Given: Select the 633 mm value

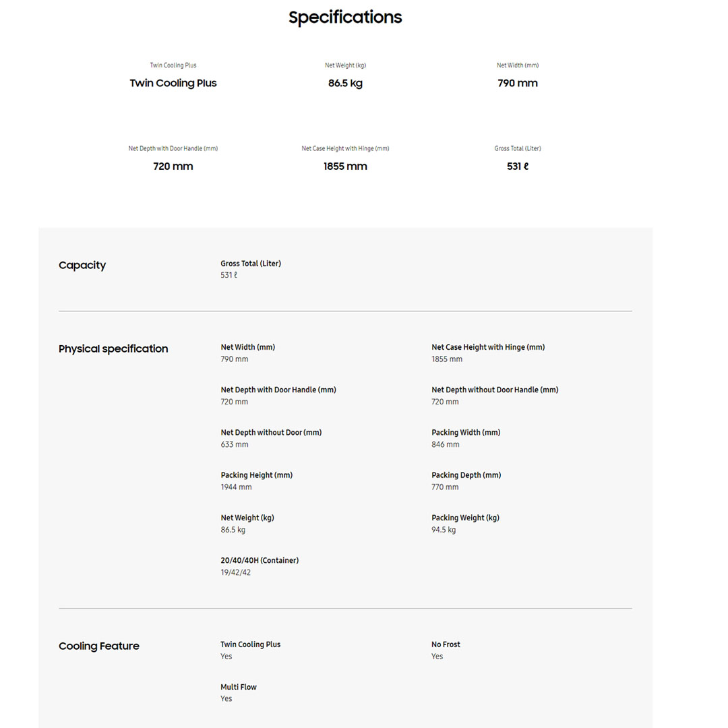Looking at the screenshot, I should click(x=235, y=445).
